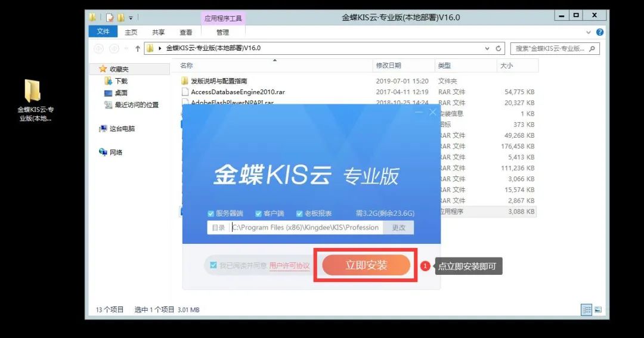This screenshot has height=338, width=644.
Task: Click the size value 20,327 KB
Action: pos(519,103)
